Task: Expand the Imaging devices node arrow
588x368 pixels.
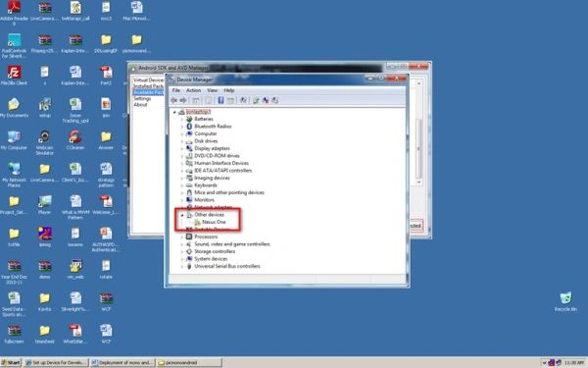Action: pyautogui.click(x=182, y=178)
